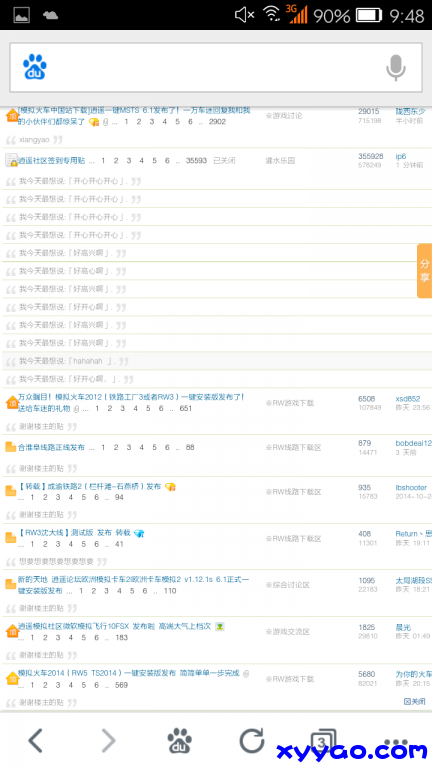The width and height of the screenshot is (432, 768).
Task: Tap the Wi-Fi status icon
Action: [271, 15]
